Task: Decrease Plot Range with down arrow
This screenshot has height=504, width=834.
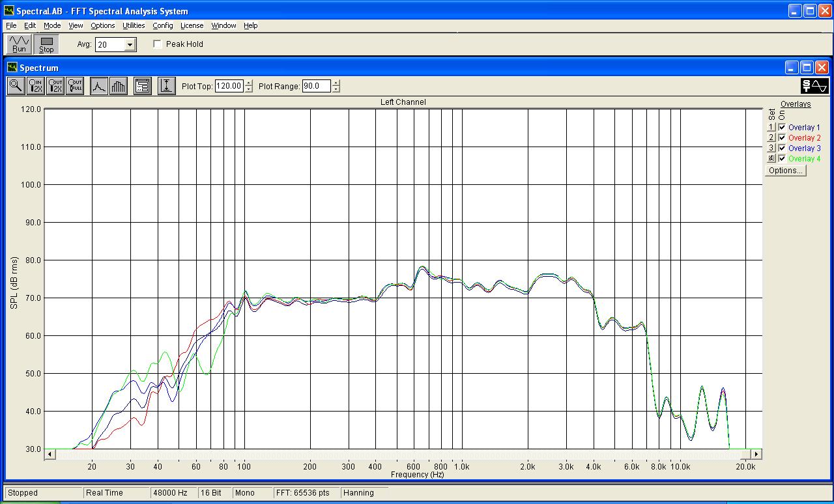Action: (336, 89)
